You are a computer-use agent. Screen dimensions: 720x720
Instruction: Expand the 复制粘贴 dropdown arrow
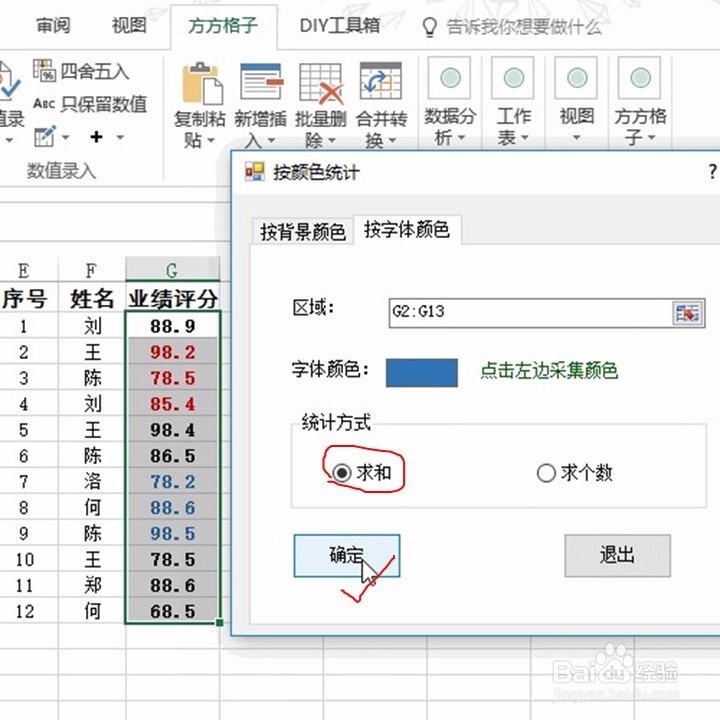[211, 140]
